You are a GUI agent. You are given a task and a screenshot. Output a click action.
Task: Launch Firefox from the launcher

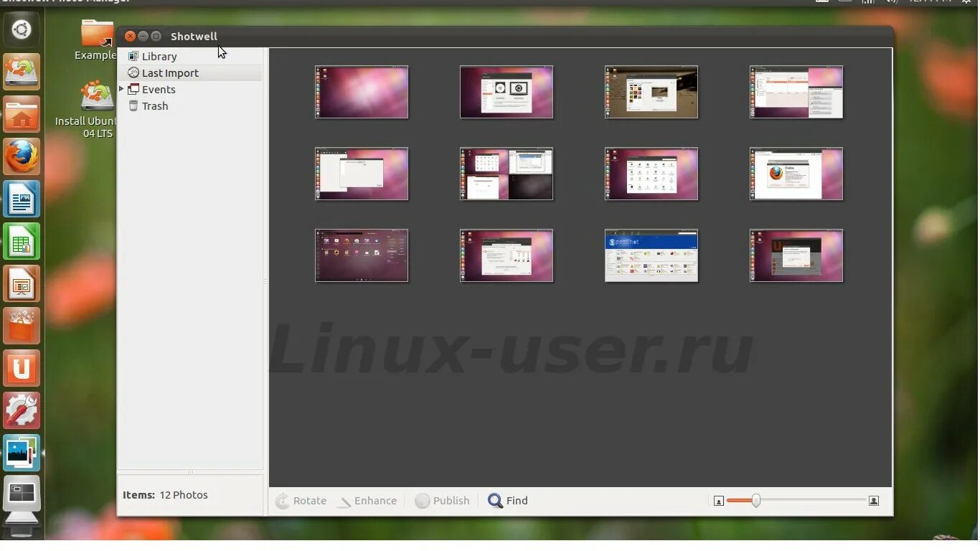coord(22,156)
